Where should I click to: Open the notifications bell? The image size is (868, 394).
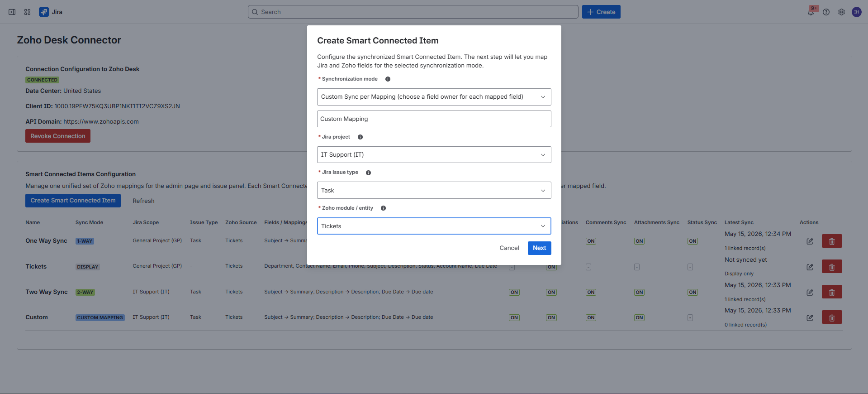pos(811,12)
